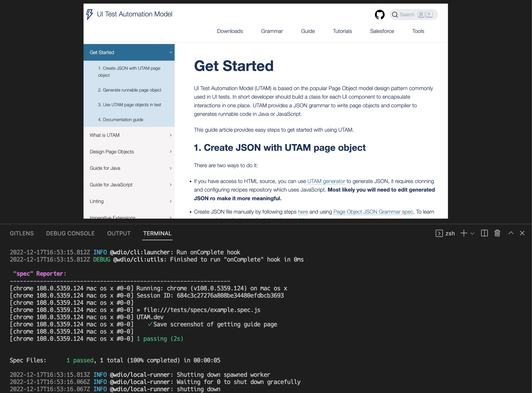The height and width of the screenshot is (393, 532).
Task: Click UI Test Automation Model title
Action: tap(134, 14)
